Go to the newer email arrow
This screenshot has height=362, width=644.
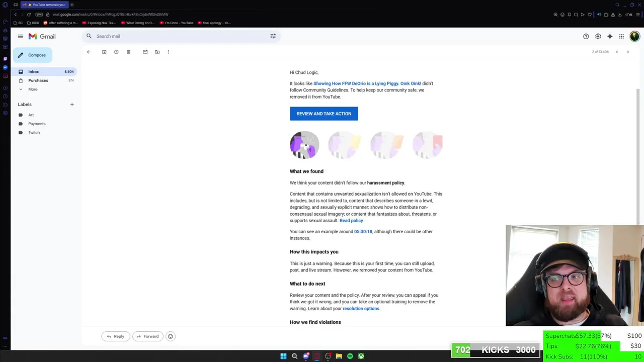click(x=617, y=52)
